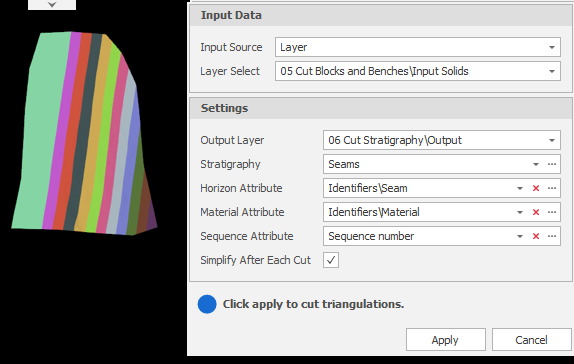The height and width of the screenshot is (364, 574).
Task: Open the Stratigraphy Seams dropdown arrow
Action: [x=536, y=164]
